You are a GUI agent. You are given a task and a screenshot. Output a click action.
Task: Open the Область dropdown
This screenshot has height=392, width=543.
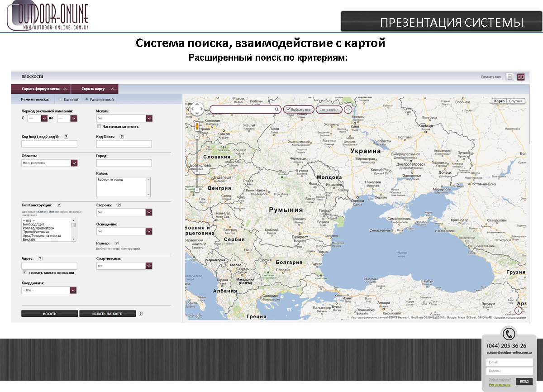coord(50,163)
